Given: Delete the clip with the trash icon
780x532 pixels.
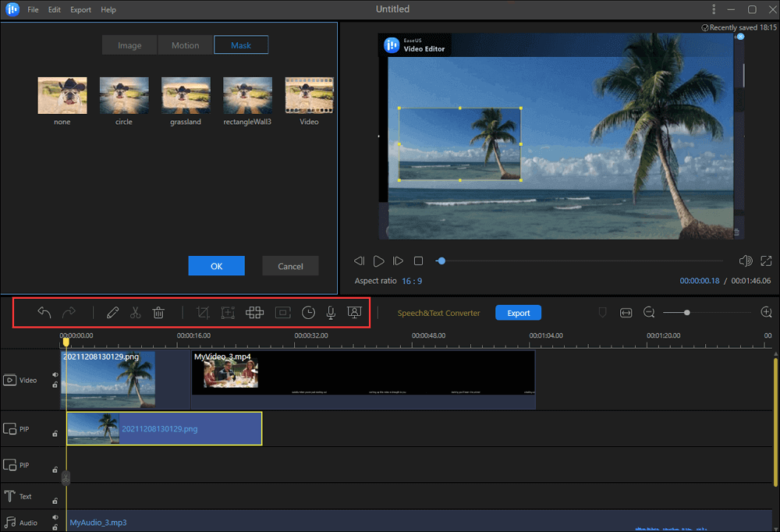Looking at the screenshot, I should tap(158, 313).
